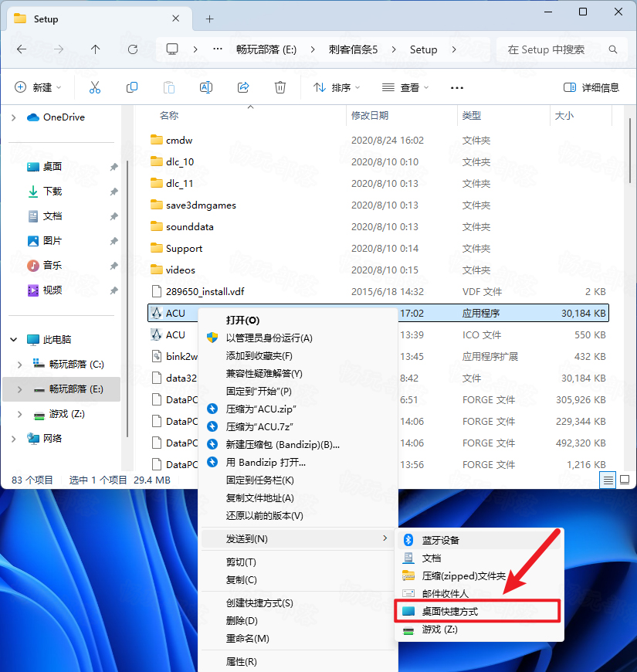The image size is (637, 672).
Task: Click 重命名(M) in context menu
Action: coord(298,639)
